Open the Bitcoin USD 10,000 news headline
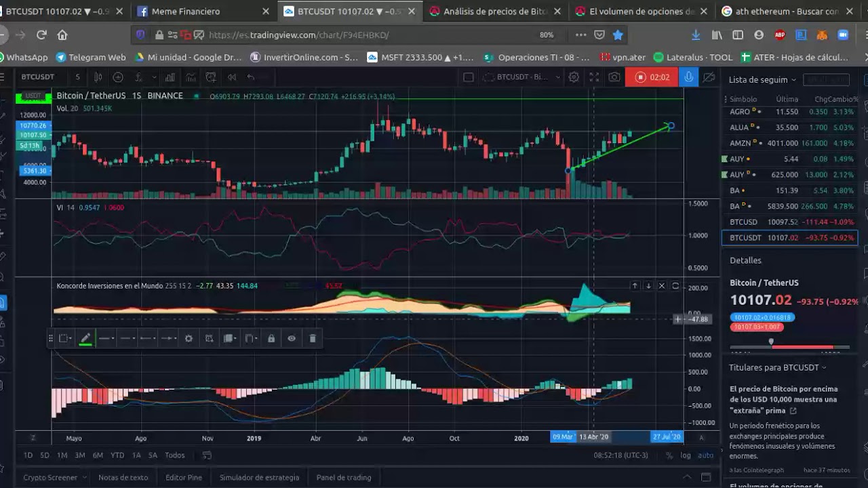This screenshot has height=488, width=868. (x=783, y=400)
